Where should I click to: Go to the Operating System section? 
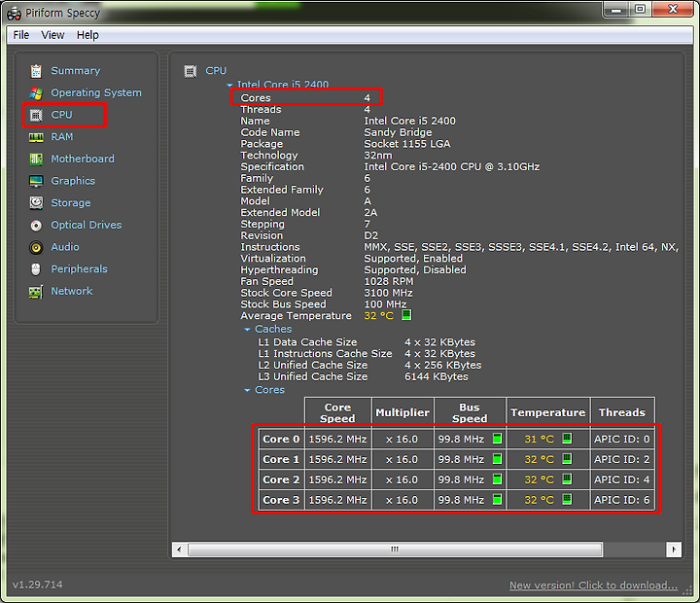[96, 92]
